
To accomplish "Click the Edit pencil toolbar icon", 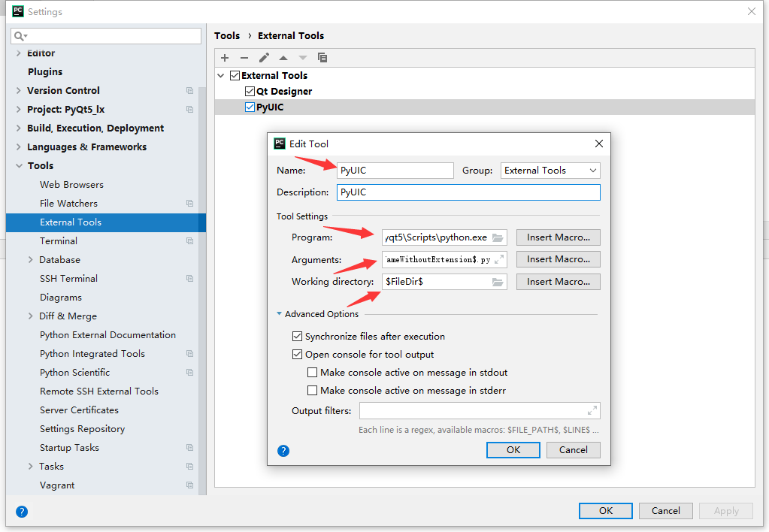I will [x=264, y=58].
